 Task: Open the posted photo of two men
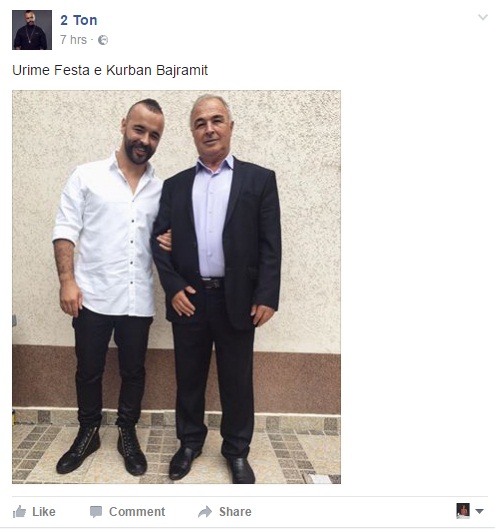tap(176, 287)
